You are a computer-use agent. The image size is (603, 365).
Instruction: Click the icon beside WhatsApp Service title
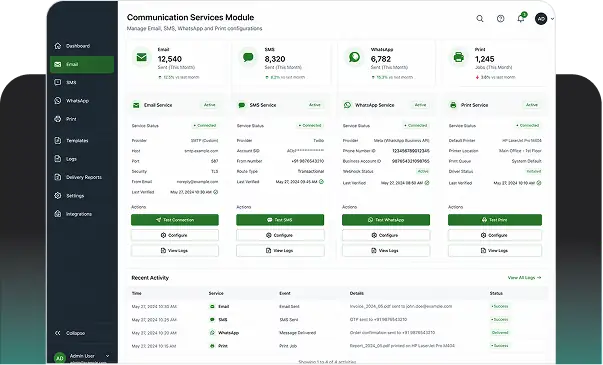coord(347,105)
